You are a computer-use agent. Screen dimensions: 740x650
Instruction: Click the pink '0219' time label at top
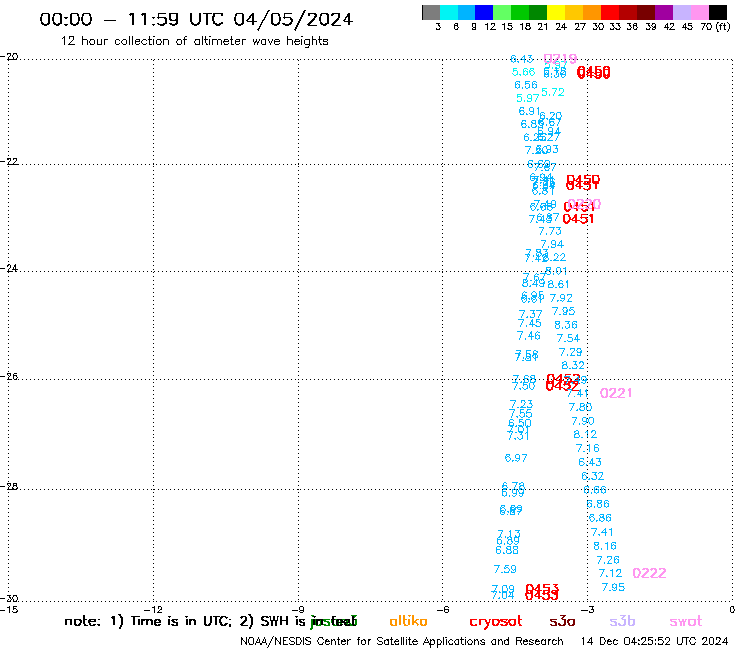(x=560, y=59)
